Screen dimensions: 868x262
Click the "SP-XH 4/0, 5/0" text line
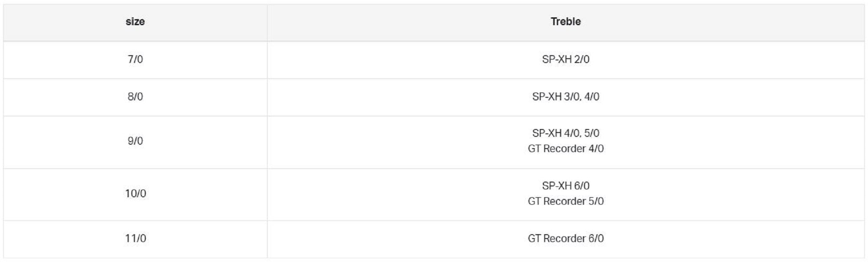coord(566,133)
